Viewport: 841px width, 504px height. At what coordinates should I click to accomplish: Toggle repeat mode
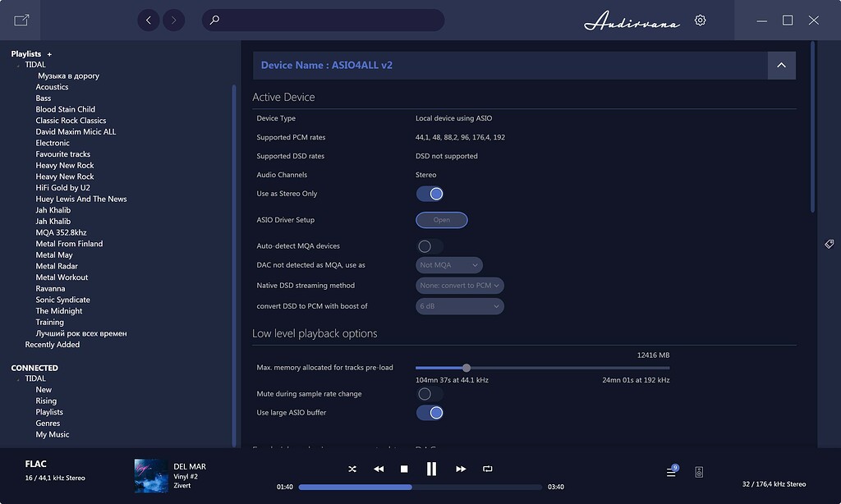(x=488, y=469)
